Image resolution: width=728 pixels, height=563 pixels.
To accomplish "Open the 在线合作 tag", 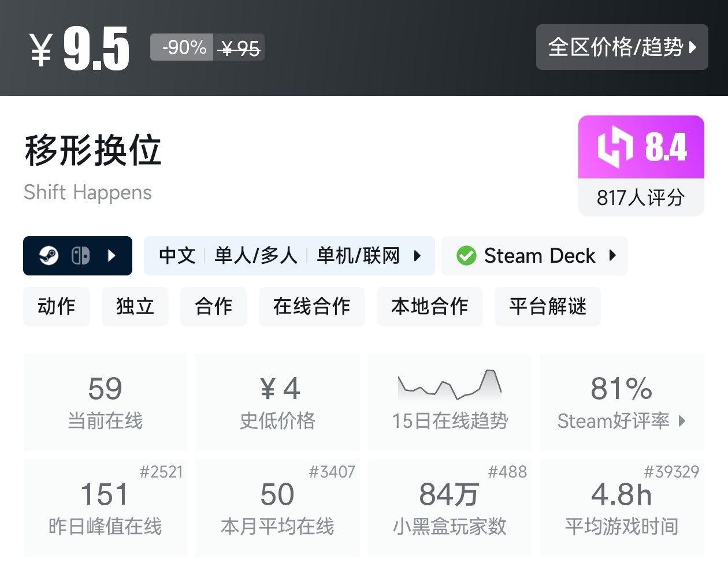I will pos(312,306).
